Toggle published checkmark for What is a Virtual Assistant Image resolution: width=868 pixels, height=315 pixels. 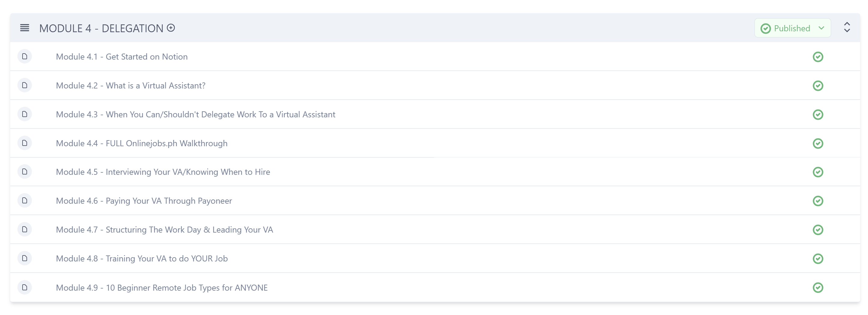point(818,86)
